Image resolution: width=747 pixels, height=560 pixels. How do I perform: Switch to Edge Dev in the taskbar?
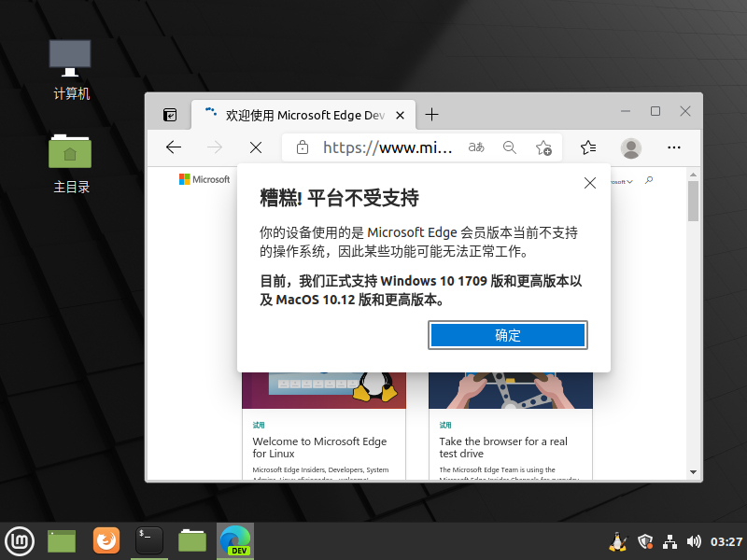(235, 541)
